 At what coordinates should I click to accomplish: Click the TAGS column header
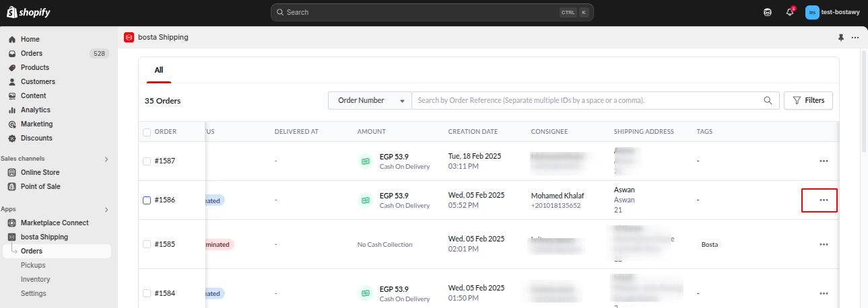click(x=704, y=132)
